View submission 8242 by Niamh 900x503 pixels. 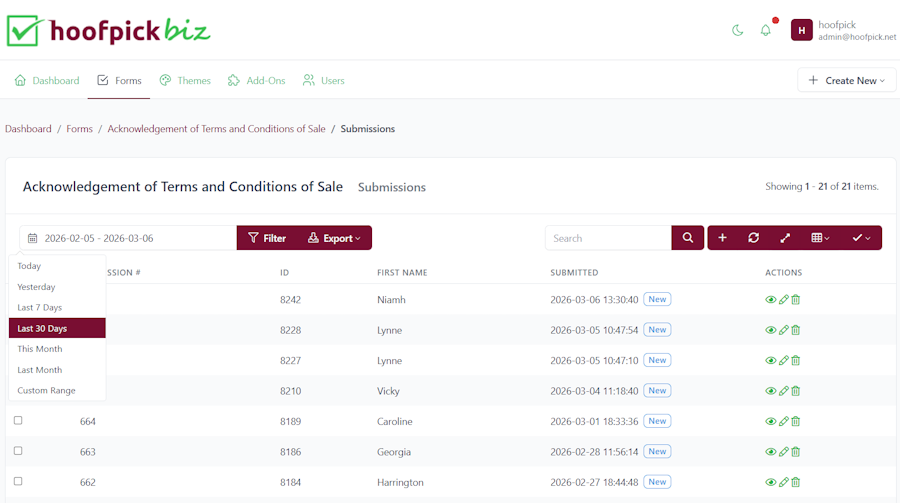pyautogui.click(x=770, y=300)
